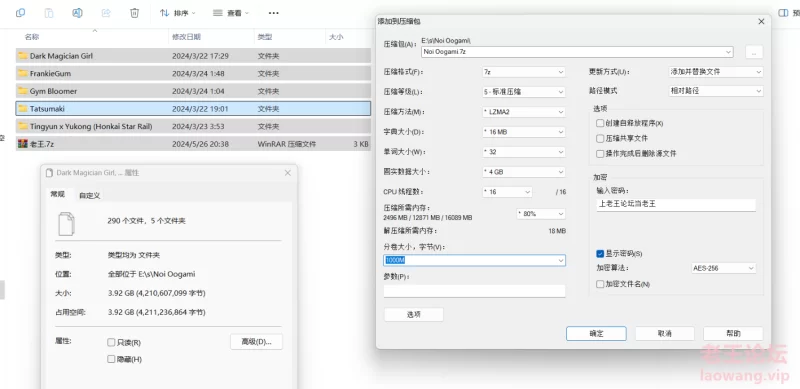Screen dimensions: 800x389
Task: Click the browse ... button next to archive name
Action: point(754,52)
